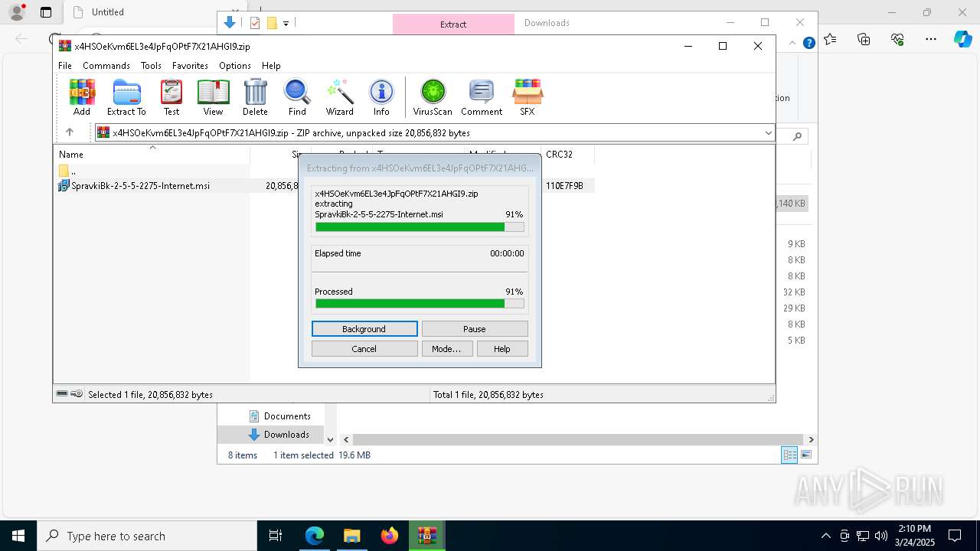This screenshot has width=980, height=551.
Task: Click the Windows search box
Action: point(147,536)
